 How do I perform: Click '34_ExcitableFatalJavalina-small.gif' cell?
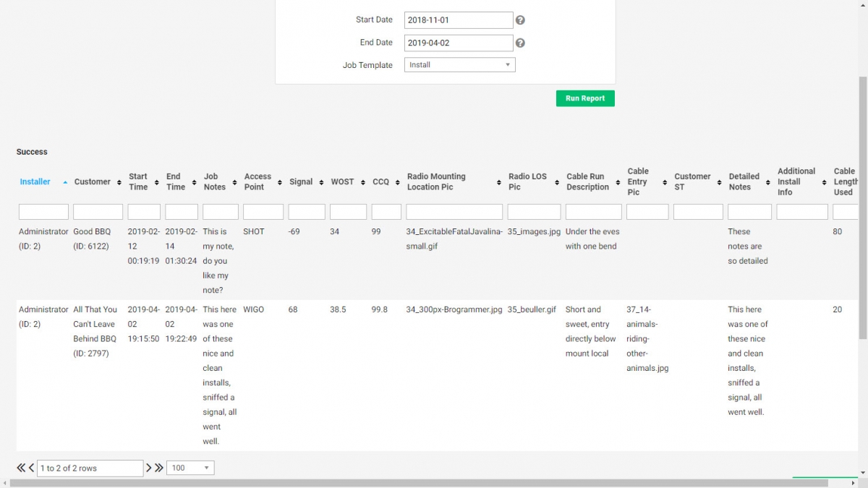454,239
